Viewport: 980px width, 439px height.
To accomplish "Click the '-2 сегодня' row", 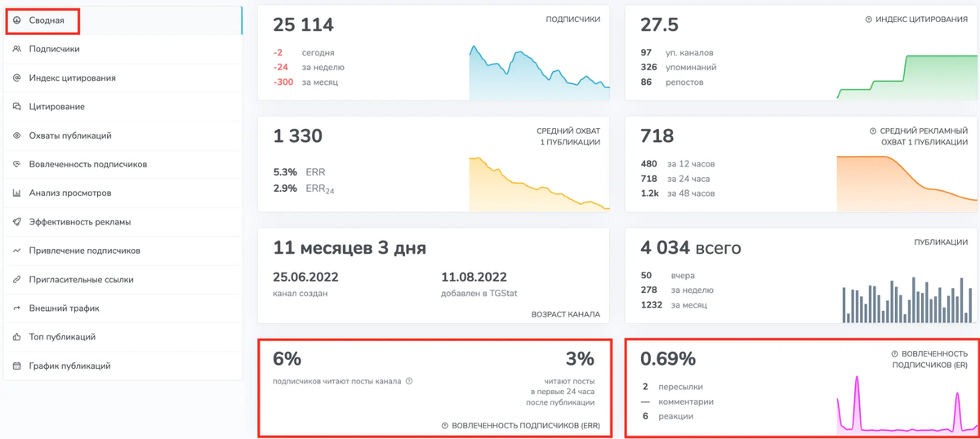I will point(304,53).
